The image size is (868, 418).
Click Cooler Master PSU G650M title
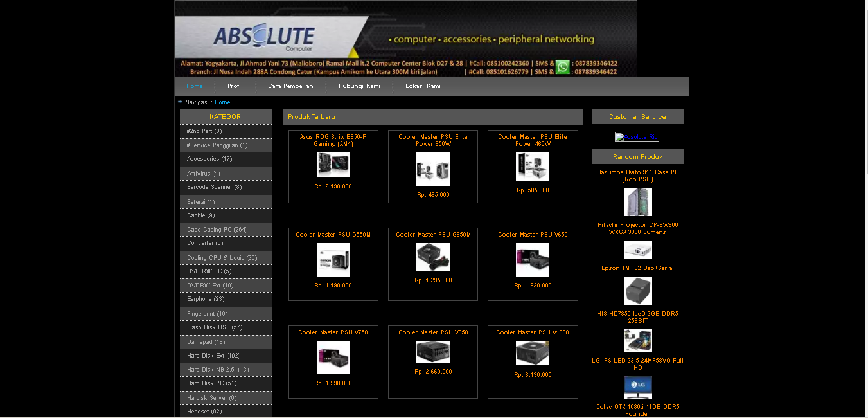[433, 235]
